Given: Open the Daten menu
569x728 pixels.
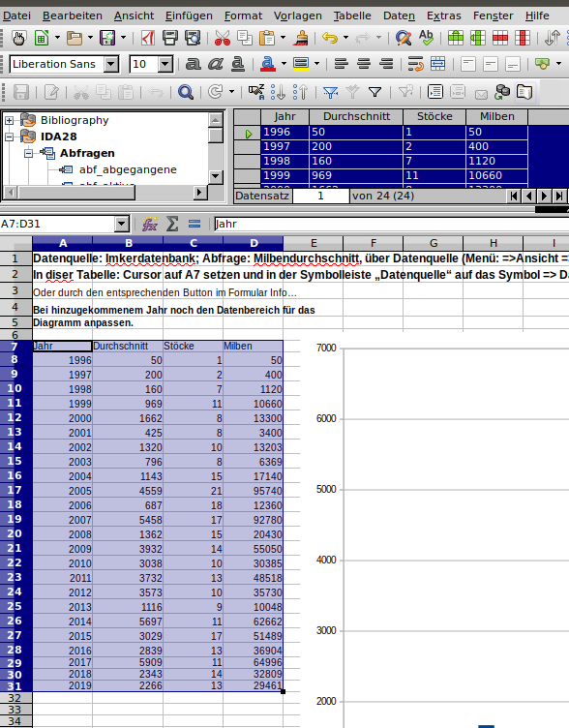Looking at the screenshot, I should [399, 15].
